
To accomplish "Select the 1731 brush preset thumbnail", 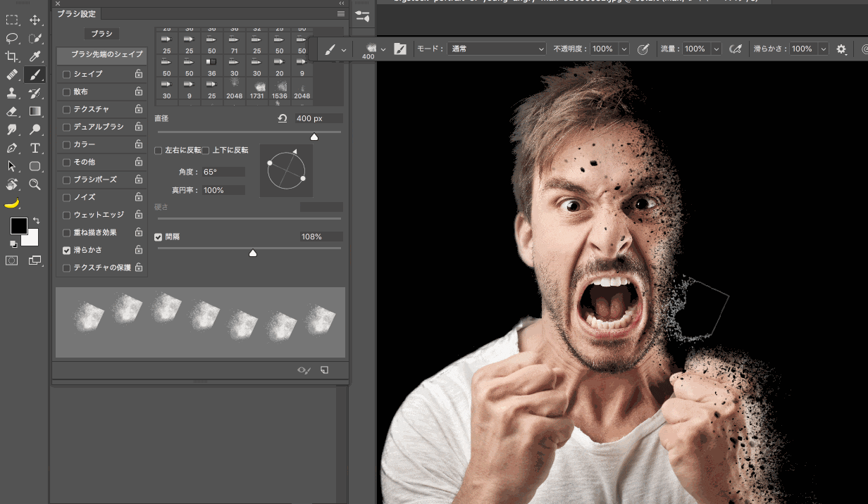I will pyautogui.click(x=256, y=89).
